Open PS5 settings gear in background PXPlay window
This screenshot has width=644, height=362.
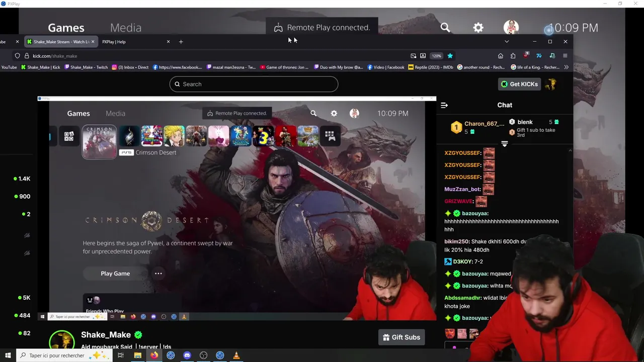pyautogui.click(x=478, y=28)
